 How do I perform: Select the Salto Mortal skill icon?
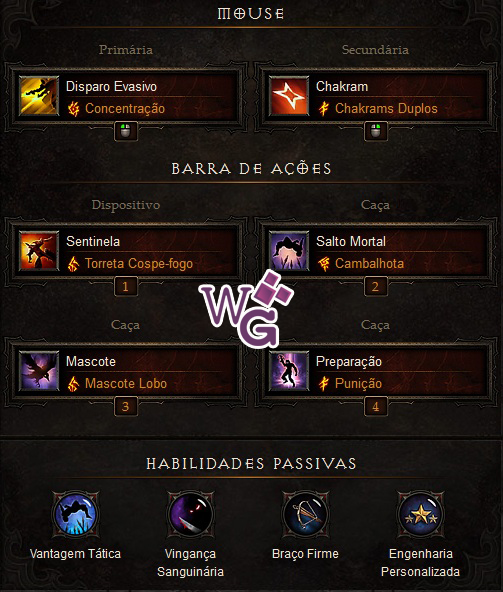(289, 251)
